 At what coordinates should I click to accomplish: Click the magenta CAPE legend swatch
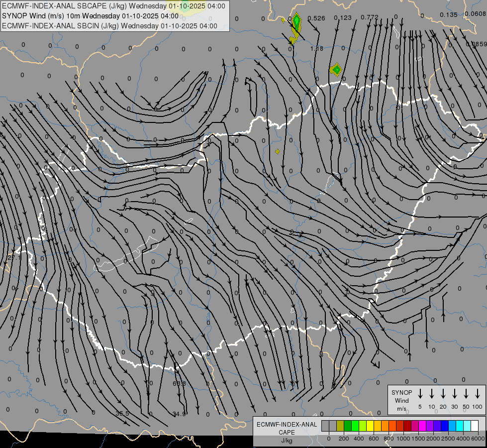(422, 426)
